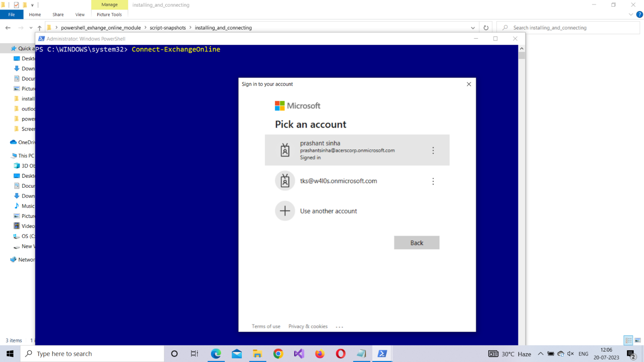Select 3D Objects in navigation pane
Screen dimensions: 644x362
coord(24,166)
